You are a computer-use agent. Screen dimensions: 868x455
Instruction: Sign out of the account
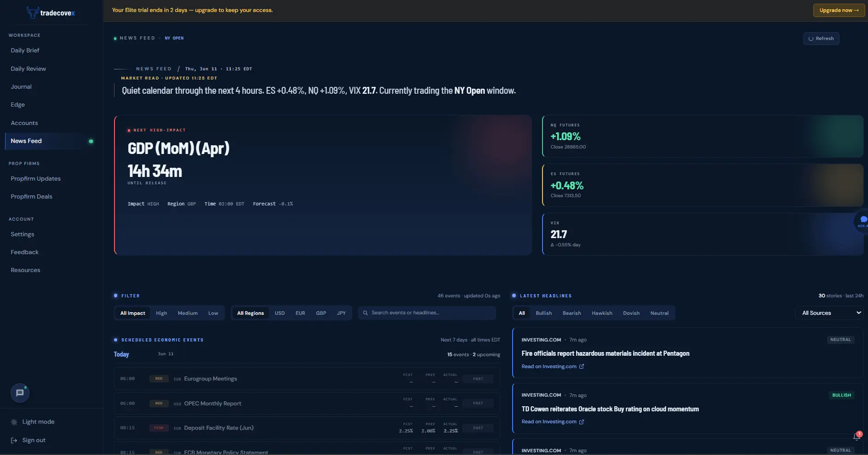34,440
